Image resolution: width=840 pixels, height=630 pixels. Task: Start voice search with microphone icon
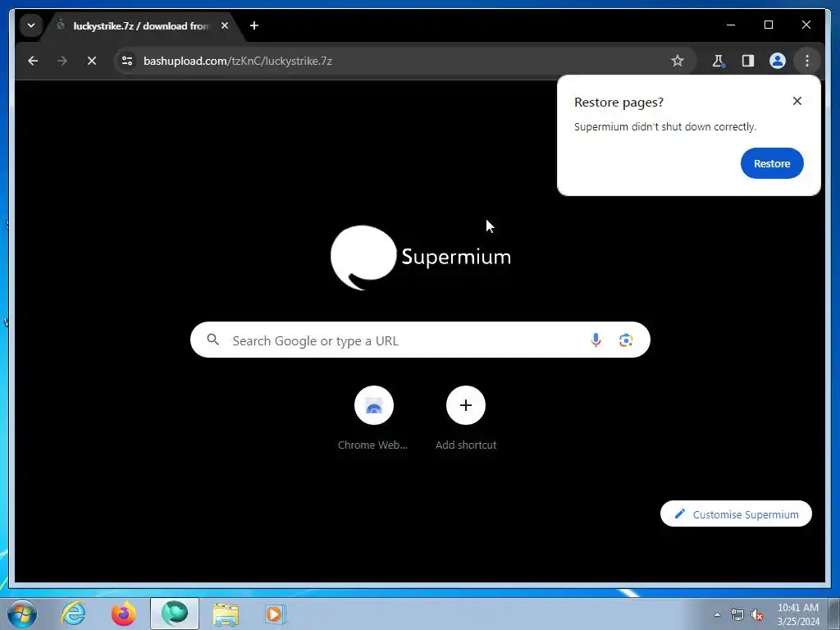click(596, 340)
